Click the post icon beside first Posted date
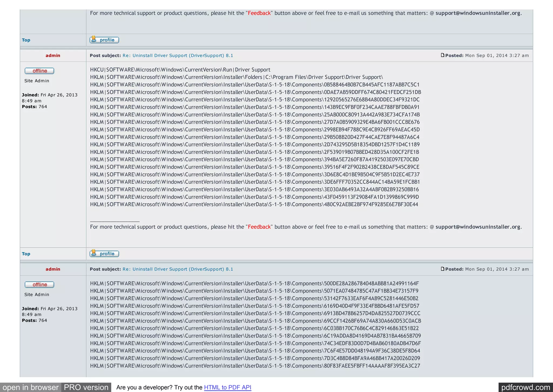Screen dimensions: 553x392 click(442, 55)
